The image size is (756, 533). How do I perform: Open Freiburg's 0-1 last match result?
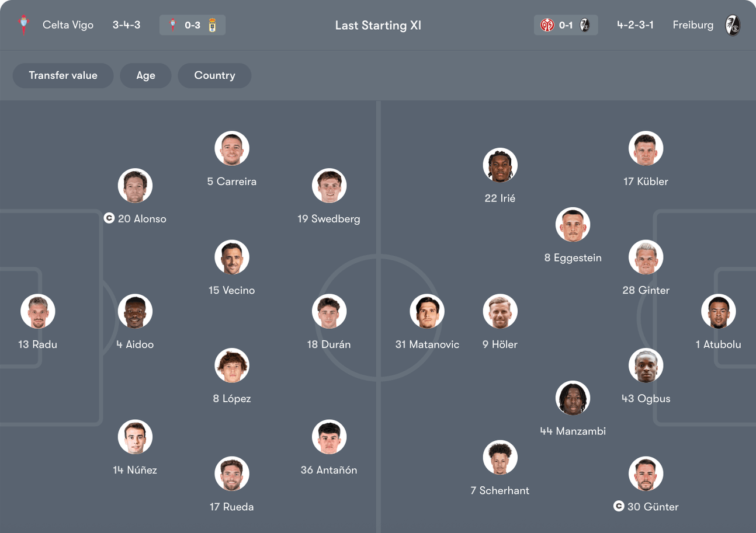point(566,25)
